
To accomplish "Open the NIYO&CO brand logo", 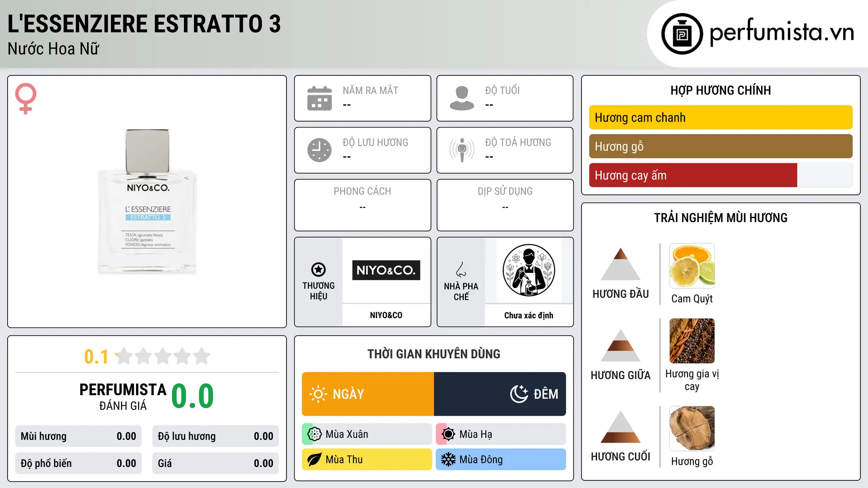I will [386, 270].
